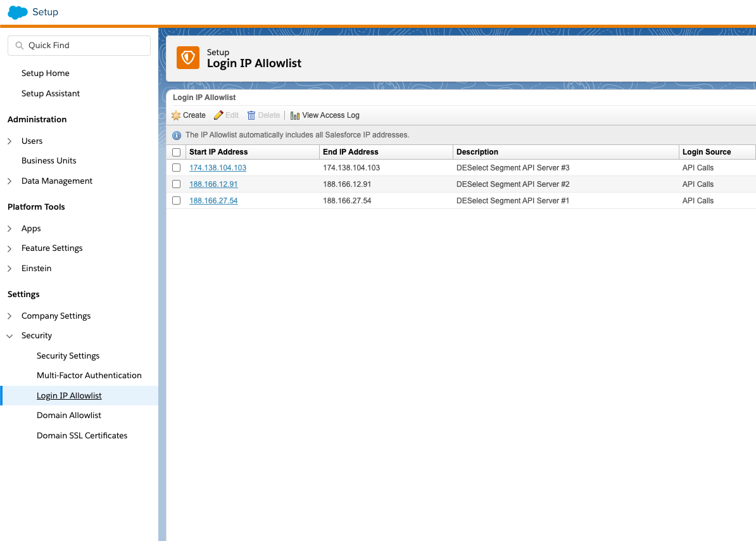The image size is (756, 541).
Task: Click the Apps sidebar item
Action: click(31, 229)
